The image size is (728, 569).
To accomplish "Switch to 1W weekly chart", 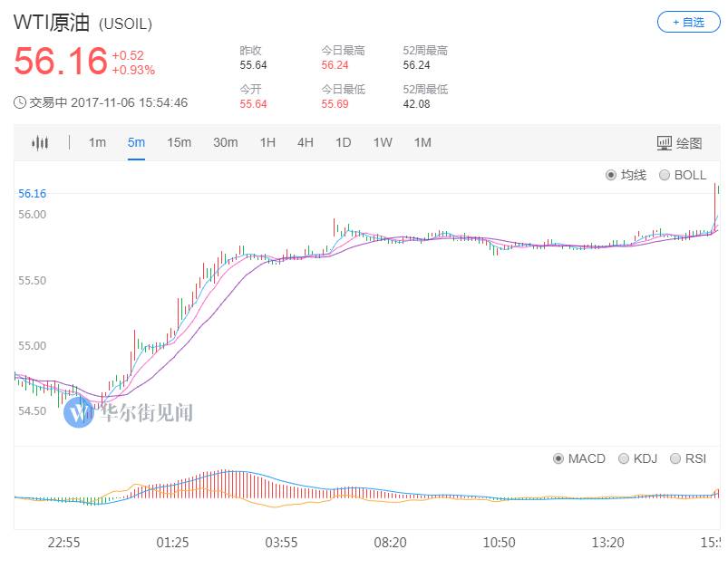I will [383, 142].
